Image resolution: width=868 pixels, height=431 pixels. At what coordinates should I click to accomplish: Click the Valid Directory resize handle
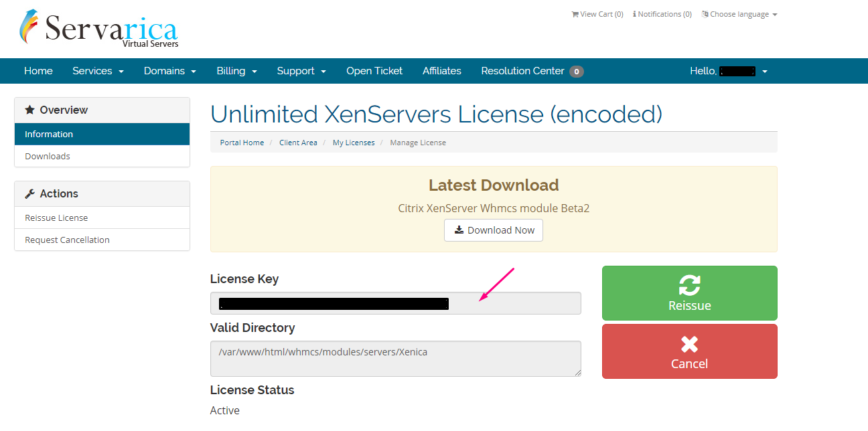coord(577,372)
